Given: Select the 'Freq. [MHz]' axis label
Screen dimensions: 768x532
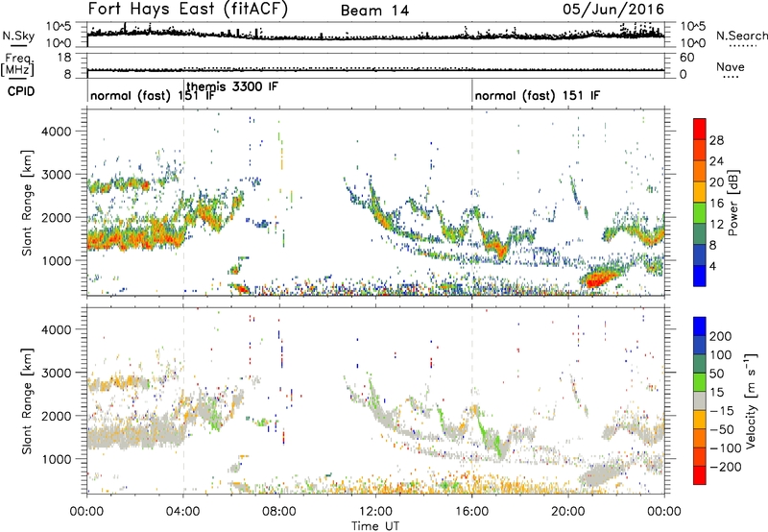Looking at the screenshot, I should click(x=17, y=65).
